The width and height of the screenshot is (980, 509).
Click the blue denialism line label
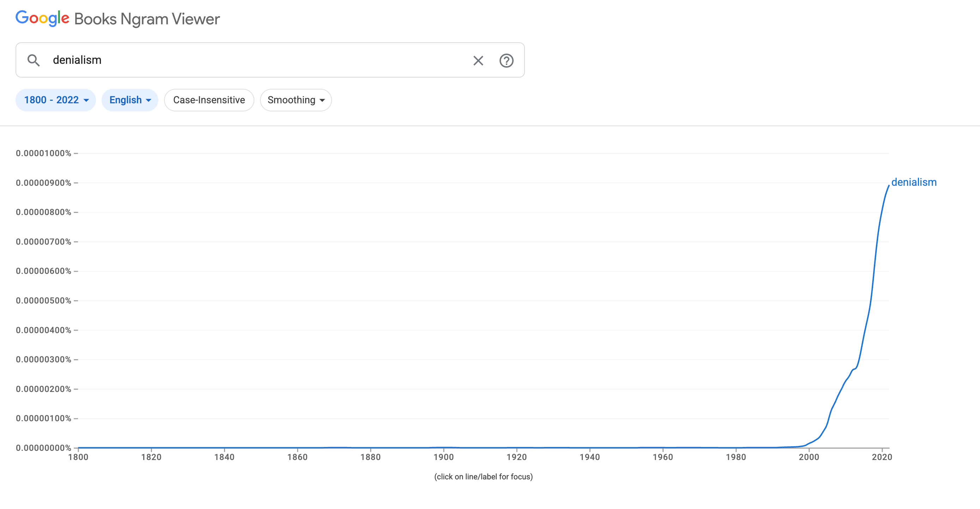[x=913, y=182]
